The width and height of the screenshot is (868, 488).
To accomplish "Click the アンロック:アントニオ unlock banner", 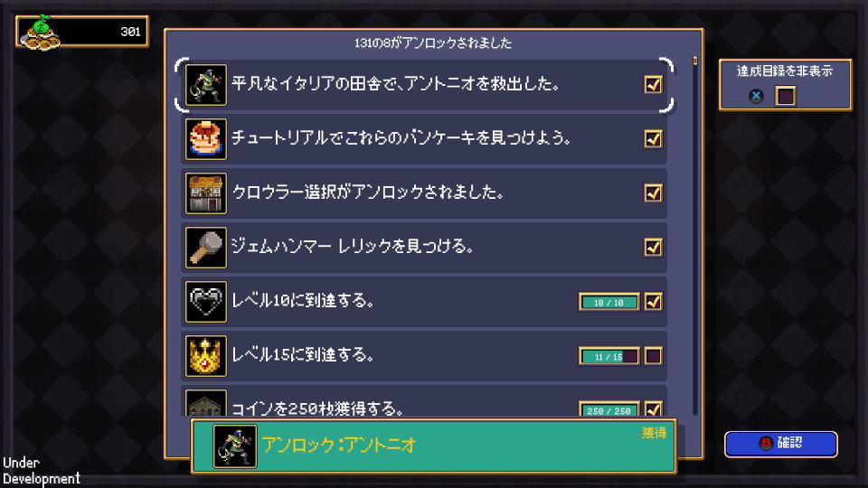I will [433, 446].
